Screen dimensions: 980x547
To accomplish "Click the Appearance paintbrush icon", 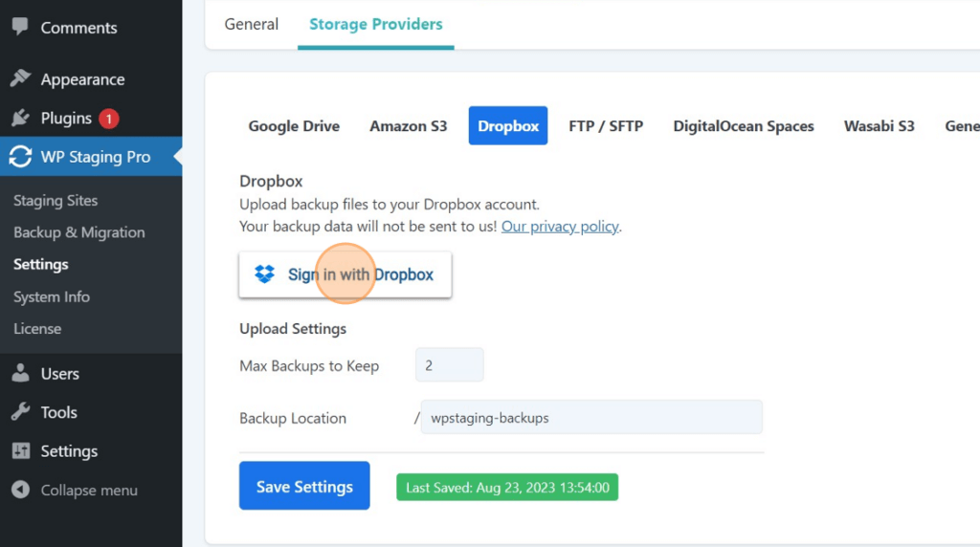I will click(x=20, y=78).
